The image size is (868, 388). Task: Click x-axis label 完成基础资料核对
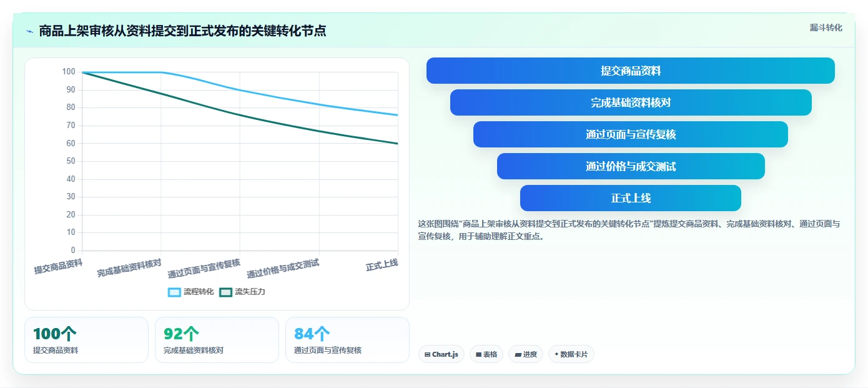(129, 269)
